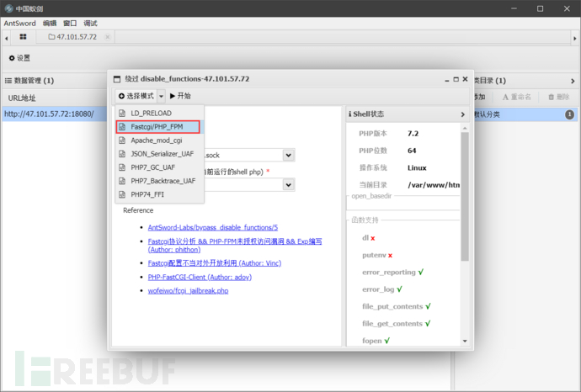Click the 重命名 rename button

516,97
